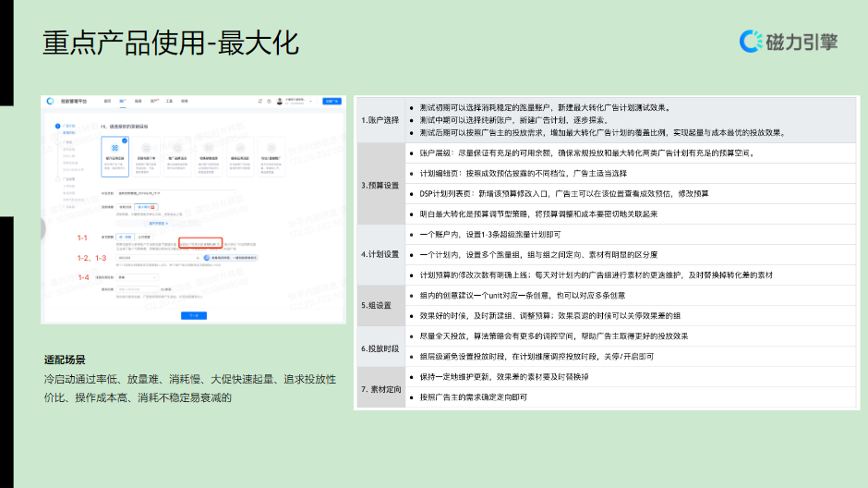Click the 3.预算设置 row header
The height and width of the screenshot is (488, 868).
380,185
